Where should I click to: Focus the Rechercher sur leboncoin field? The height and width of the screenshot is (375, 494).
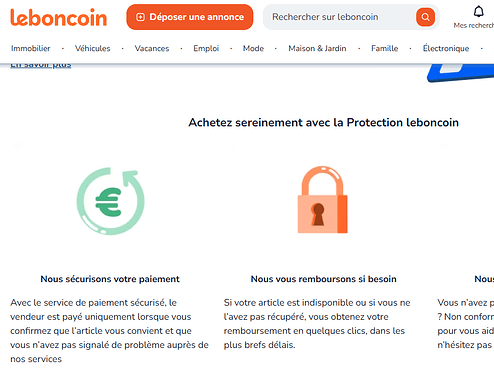click(x=340, y=17)
